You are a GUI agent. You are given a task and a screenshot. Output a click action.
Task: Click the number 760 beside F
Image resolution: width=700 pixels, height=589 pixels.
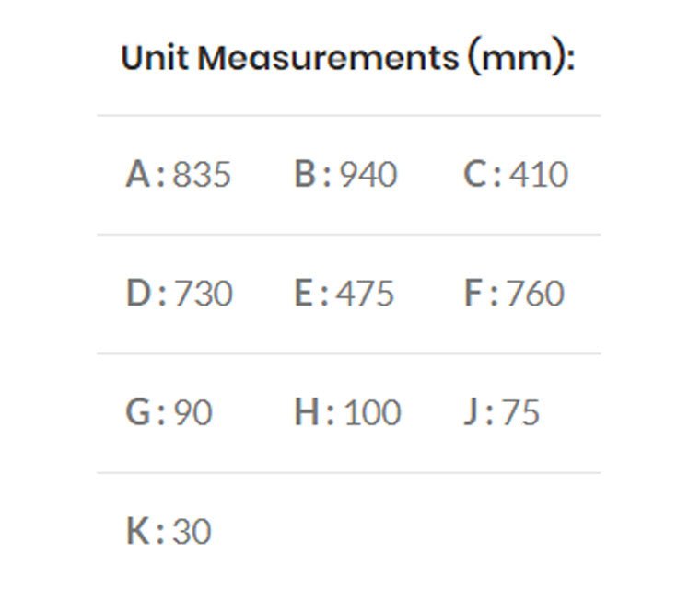(535, 294)
